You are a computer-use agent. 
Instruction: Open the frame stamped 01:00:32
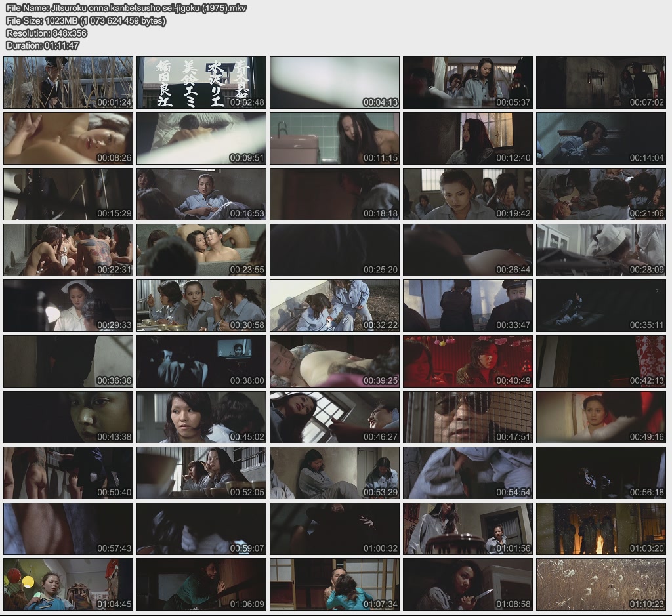335,529
